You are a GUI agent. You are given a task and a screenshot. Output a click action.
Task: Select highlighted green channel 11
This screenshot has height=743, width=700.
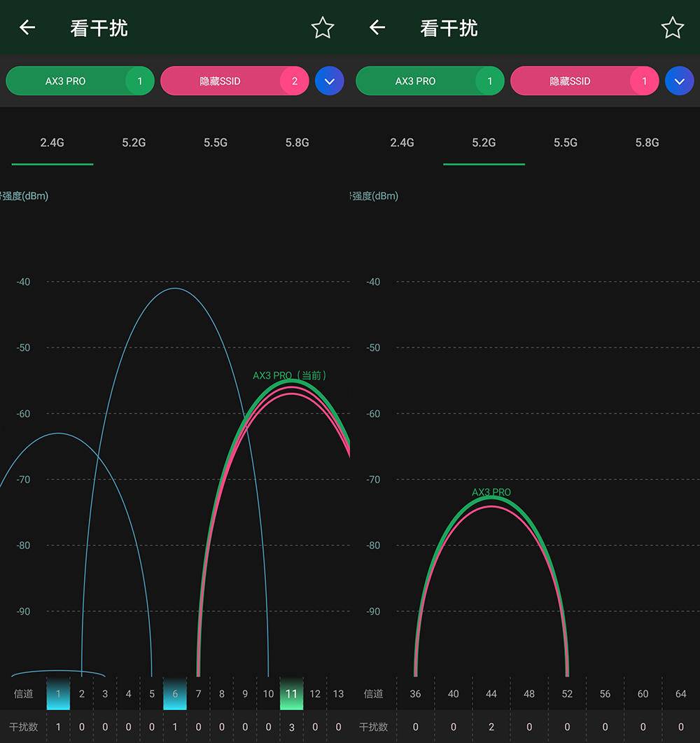point(291,694)
